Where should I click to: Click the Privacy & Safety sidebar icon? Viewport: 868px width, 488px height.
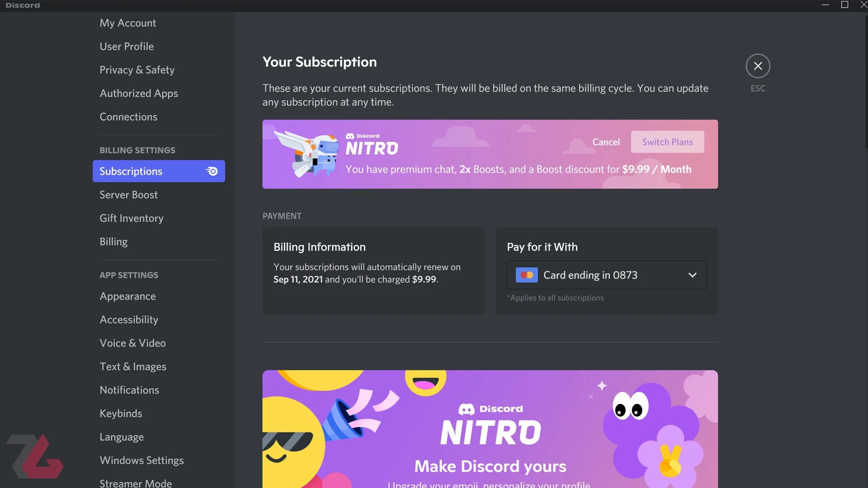tap(137, 69)
